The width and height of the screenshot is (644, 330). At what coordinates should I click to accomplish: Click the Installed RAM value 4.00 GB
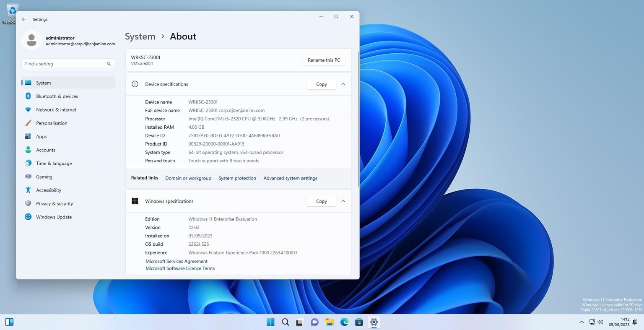[x=196, y=127]
